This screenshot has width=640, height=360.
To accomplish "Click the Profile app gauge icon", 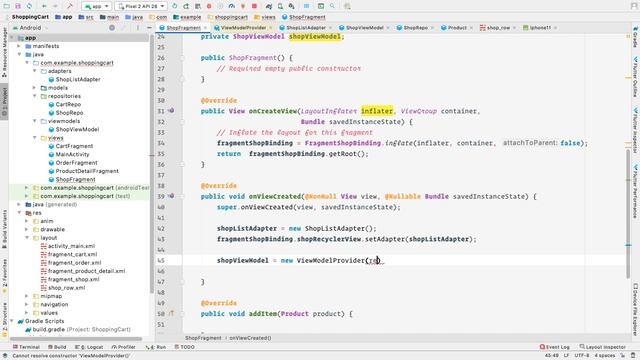I will pos(232,6).
